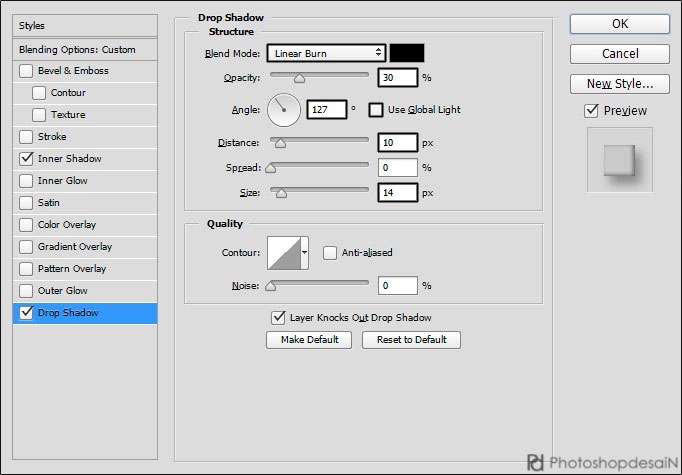Select the Satin label in the list
This screenshot has width=682, height=475.
point(49,203)
